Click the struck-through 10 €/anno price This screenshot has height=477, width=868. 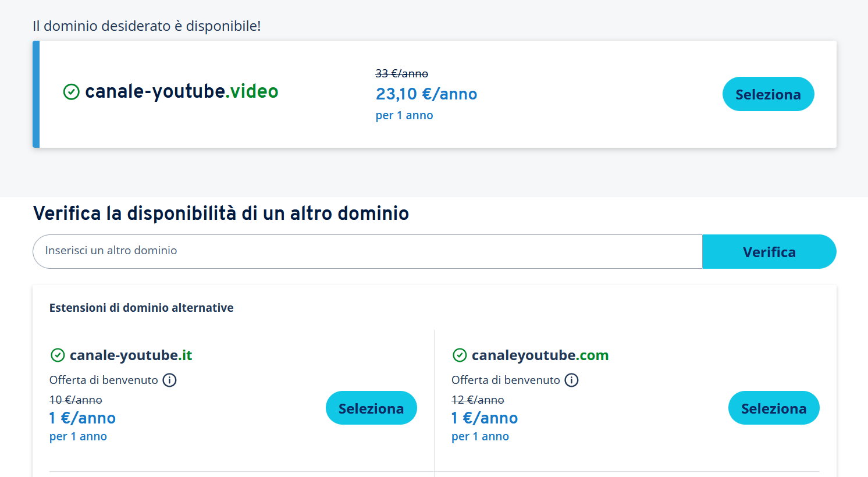pos(76,400)
